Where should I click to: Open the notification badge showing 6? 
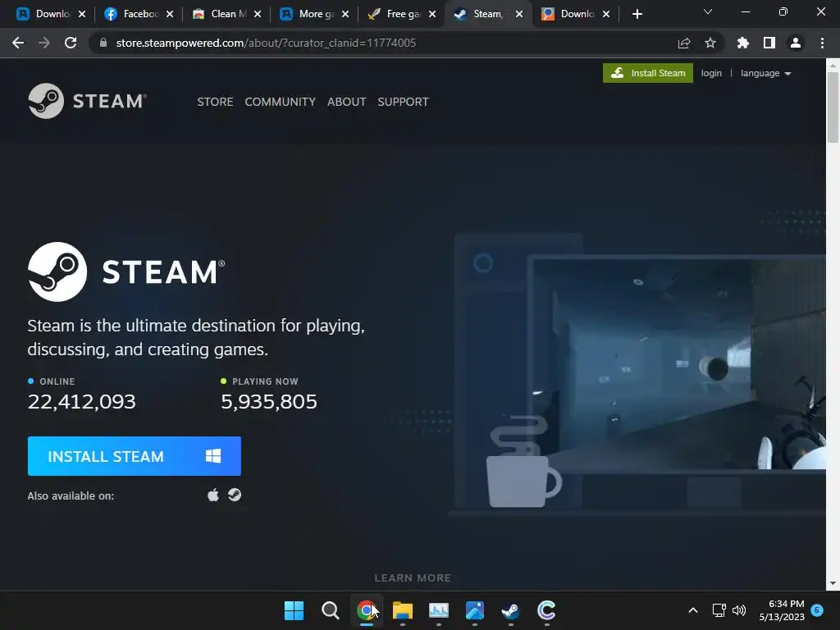[x=817, y=610]
